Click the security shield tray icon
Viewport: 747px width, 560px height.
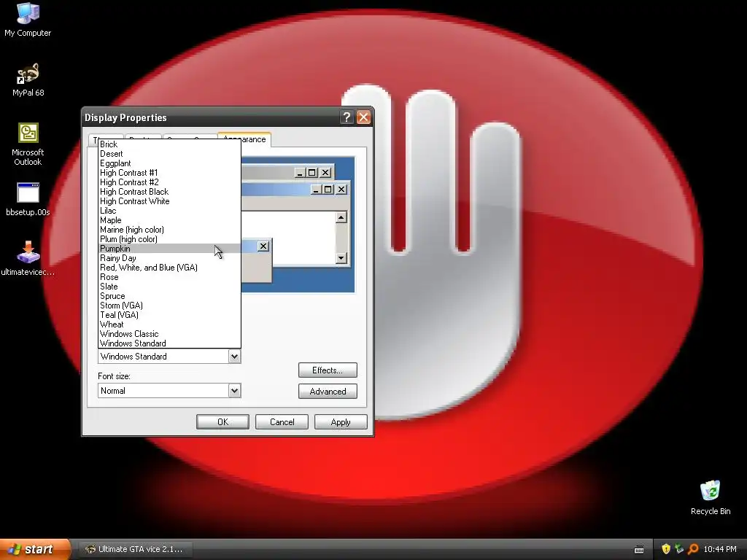coord(666,549)
